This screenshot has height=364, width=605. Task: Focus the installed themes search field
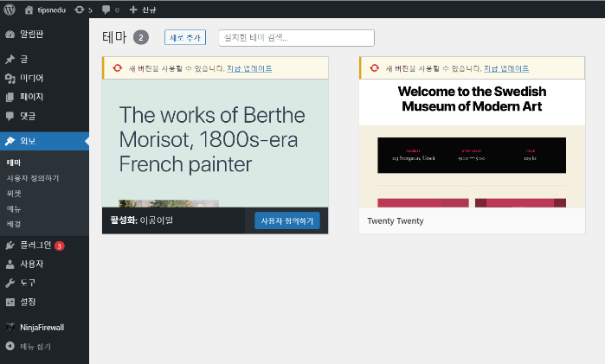click(296, 38)
